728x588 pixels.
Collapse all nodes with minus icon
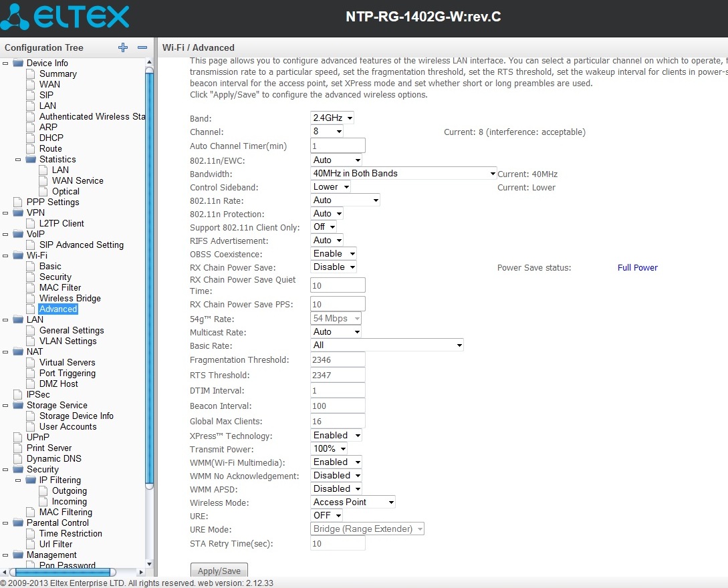tap(142, 47)
